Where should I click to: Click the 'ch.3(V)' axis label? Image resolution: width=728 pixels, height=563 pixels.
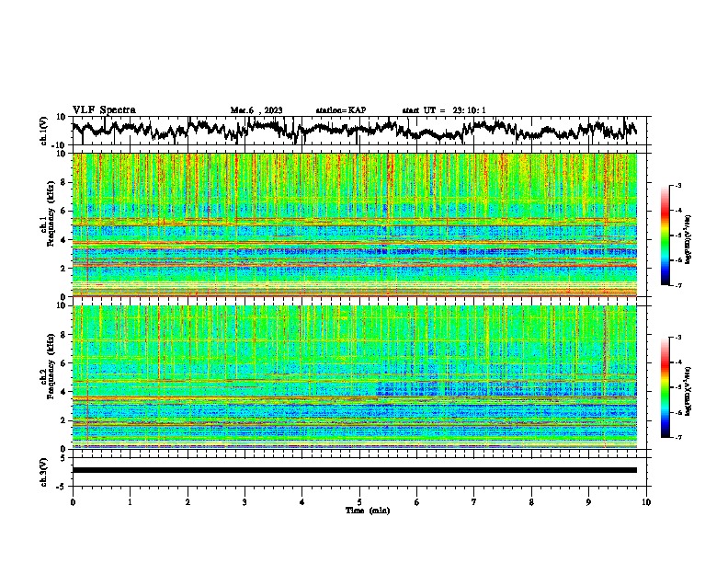point(43,472)
